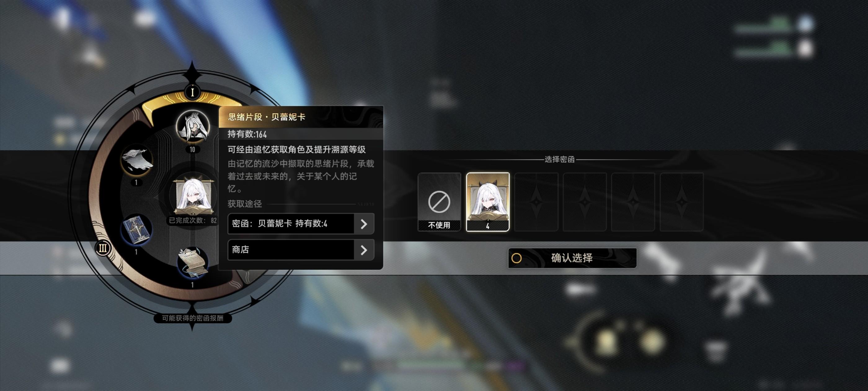Viewport: 868px width, 391px height.
Task: Switch to tier I on the reward wheel
Action: [193, 92]
